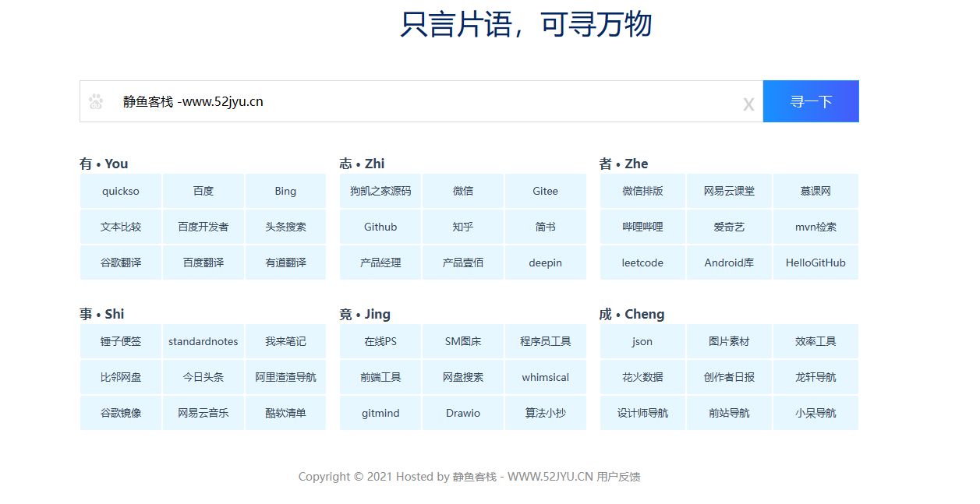Focus the search input field
This screenshot has height=504, width=980.
[421, 101]
